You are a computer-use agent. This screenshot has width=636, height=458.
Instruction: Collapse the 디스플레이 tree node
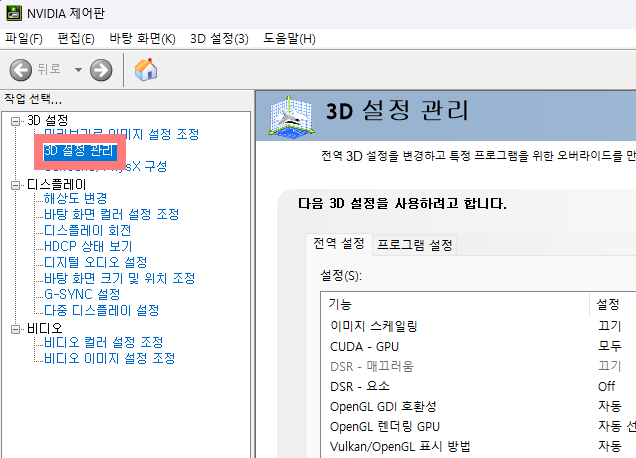[x=15, y=185]
